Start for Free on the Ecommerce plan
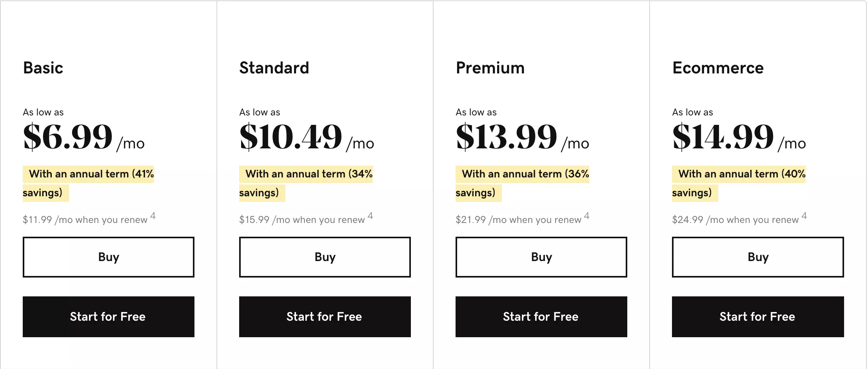 pyautogui.click(x=758, y=317)
